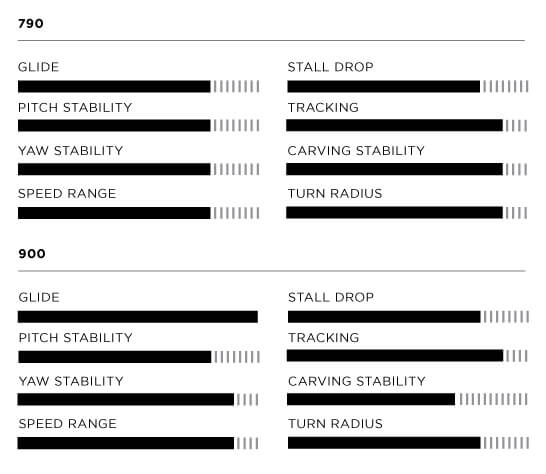Image resolution: width=546 pixels, height=474 pixels.
Task: Click the 900 Yaw Stability bar
Action: 138,399
